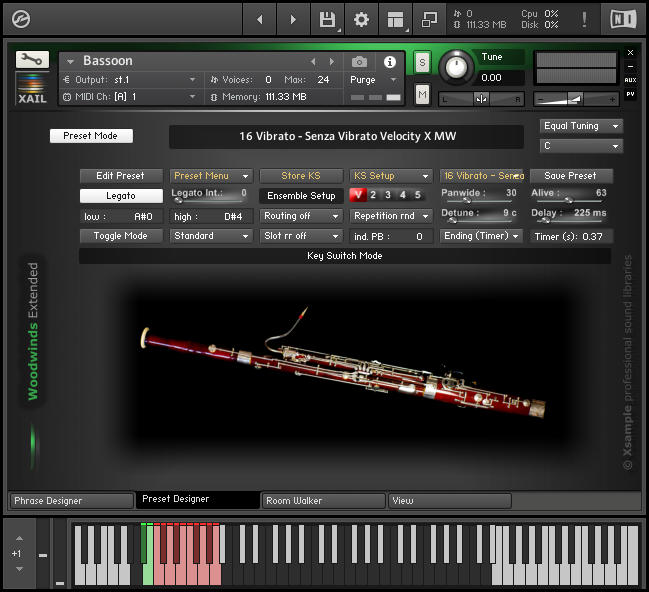
Task: Open the Preset Menu dropdown
Action: [x=211, y=176]
